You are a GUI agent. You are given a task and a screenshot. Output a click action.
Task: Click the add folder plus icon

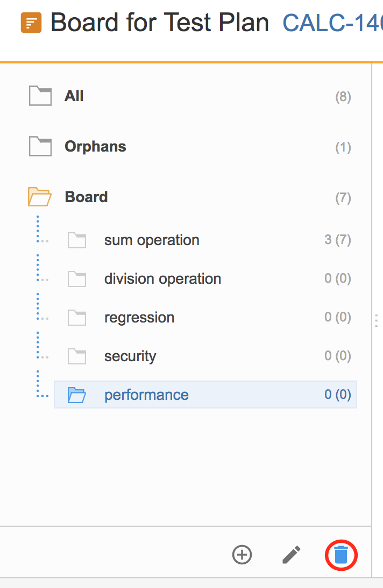pyautogui.click(x=242, y=555)
